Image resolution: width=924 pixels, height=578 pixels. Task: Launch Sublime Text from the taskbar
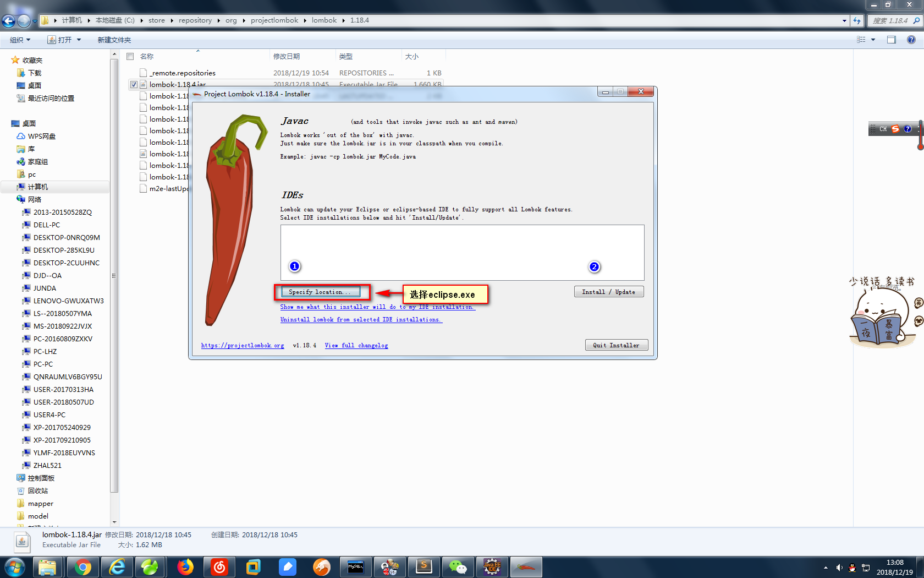(x=424, y=566)
